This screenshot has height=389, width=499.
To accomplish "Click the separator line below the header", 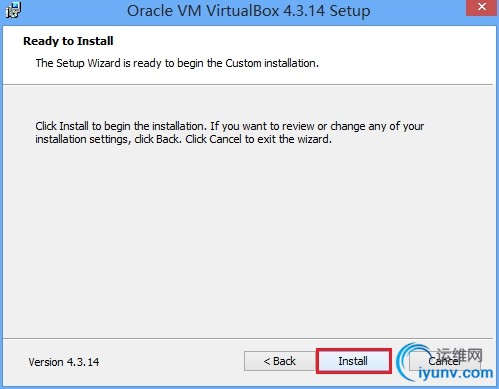I will pyautogui.click(x=248, y=85).
